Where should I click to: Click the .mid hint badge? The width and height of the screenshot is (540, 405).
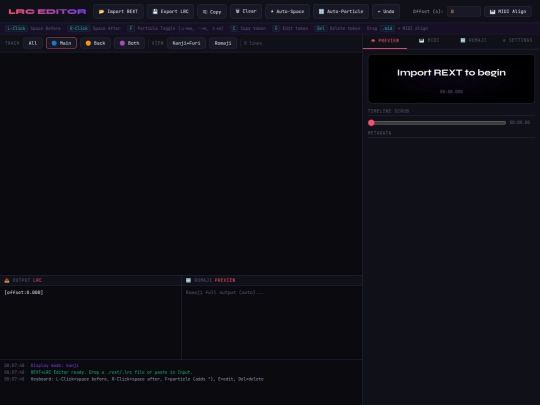pyautogui.click(x=387, y=28)
